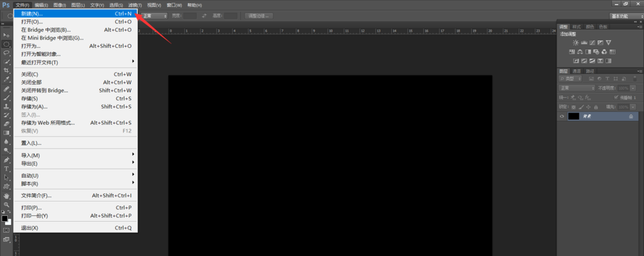Click the foreground color swatch
The image size is (644, 256).
pos(5,219)
